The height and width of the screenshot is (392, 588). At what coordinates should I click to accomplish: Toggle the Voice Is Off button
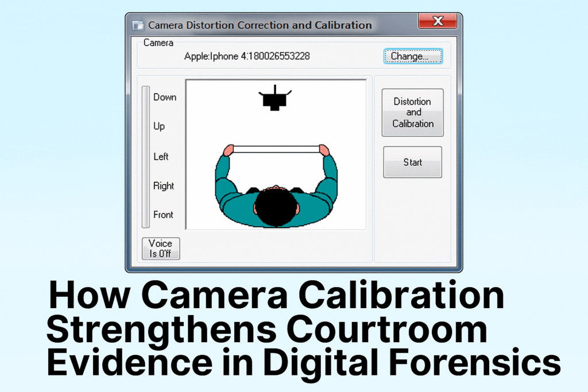click(161, 249)
